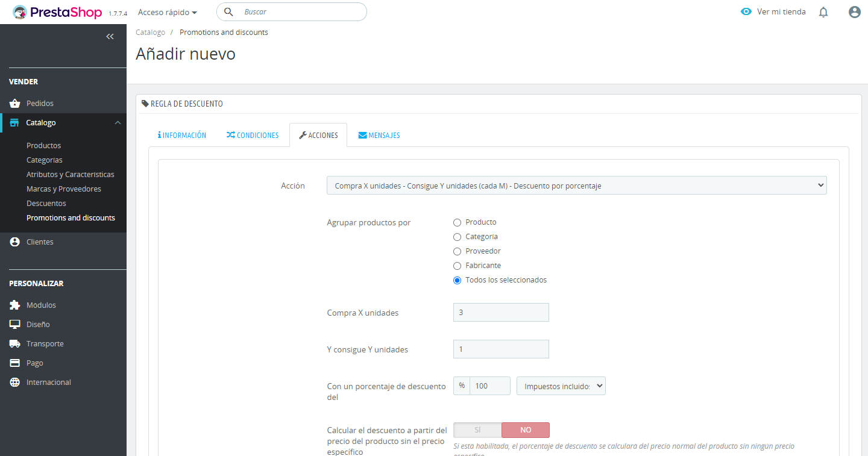Click the notifications bell icon

coord(823,12)
